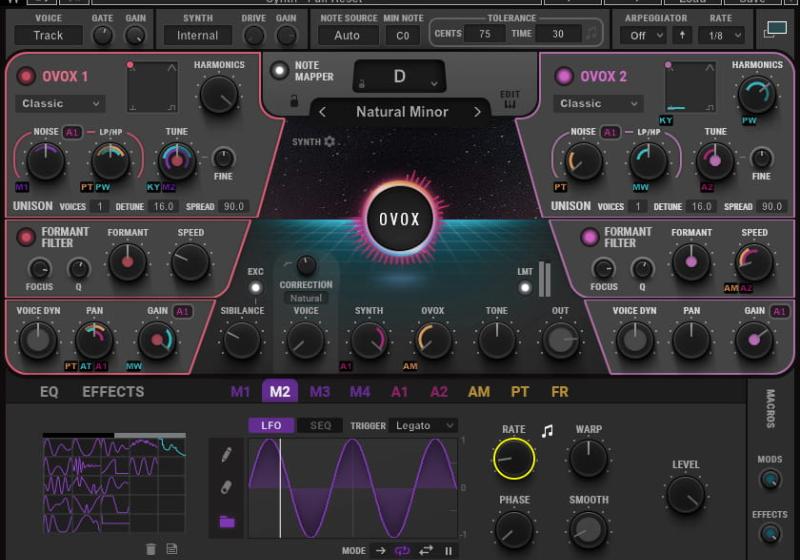
Task: Disable the OVOX 2 Formant Filter
Action: click(590, 237)
